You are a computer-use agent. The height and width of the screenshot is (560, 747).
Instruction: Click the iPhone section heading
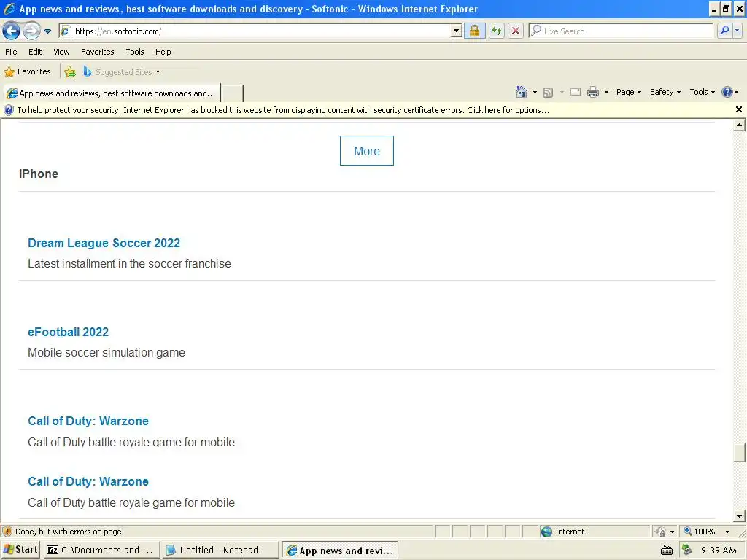[x=39, y=174]
